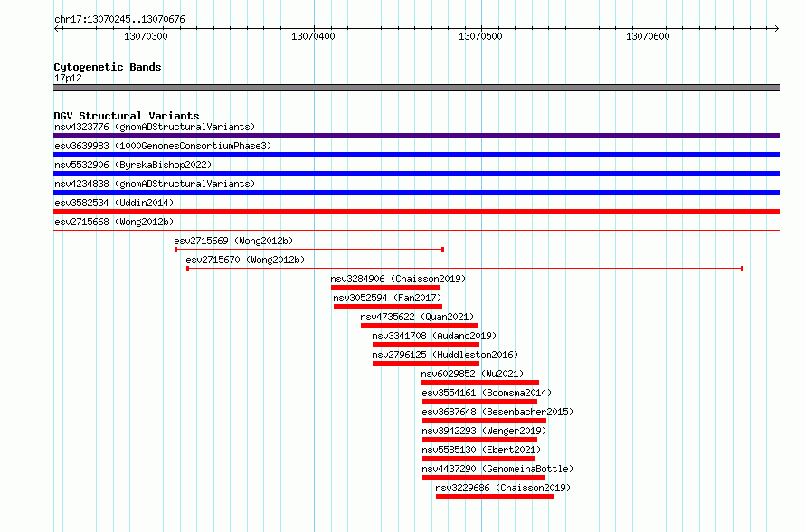The width and height of the screenshot is (805, 532).
Task: Click the esv2715669 red span line
Action: (x=309, y=250)
